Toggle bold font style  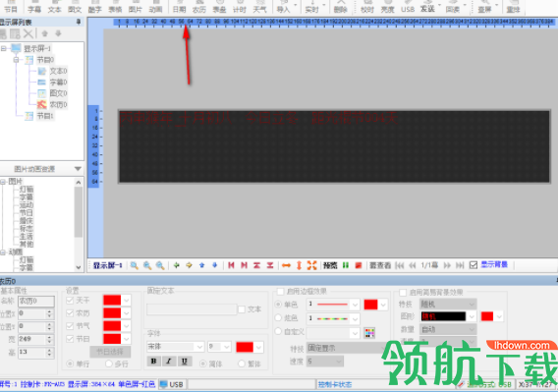click(x=153, y=361)
